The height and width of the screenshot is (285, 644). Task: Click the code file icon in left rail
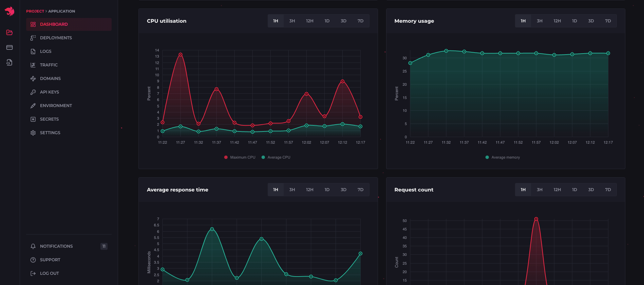point(10,62)
